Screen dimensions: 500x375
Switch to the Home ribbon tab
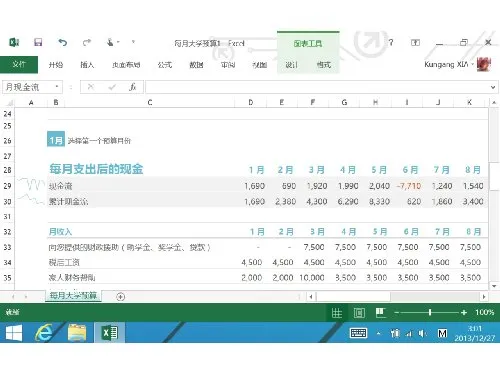(56, 65)
